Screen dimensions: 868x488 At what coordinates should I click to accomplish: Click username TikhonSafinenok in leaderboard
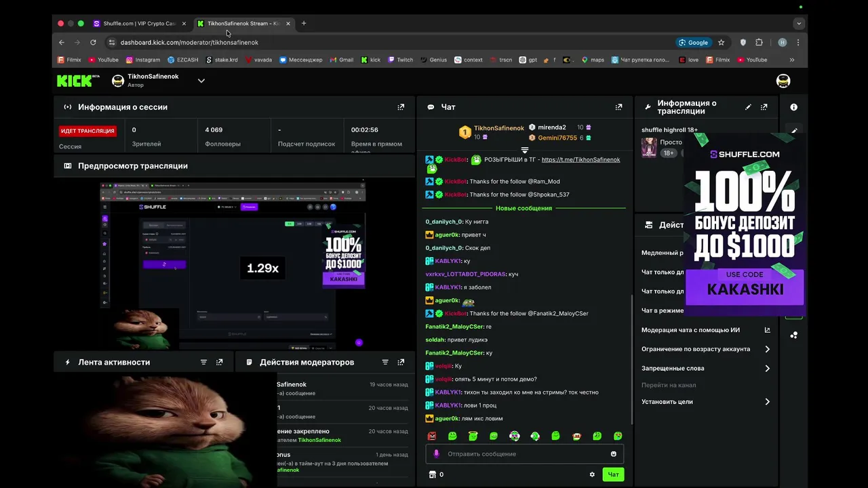499,128
